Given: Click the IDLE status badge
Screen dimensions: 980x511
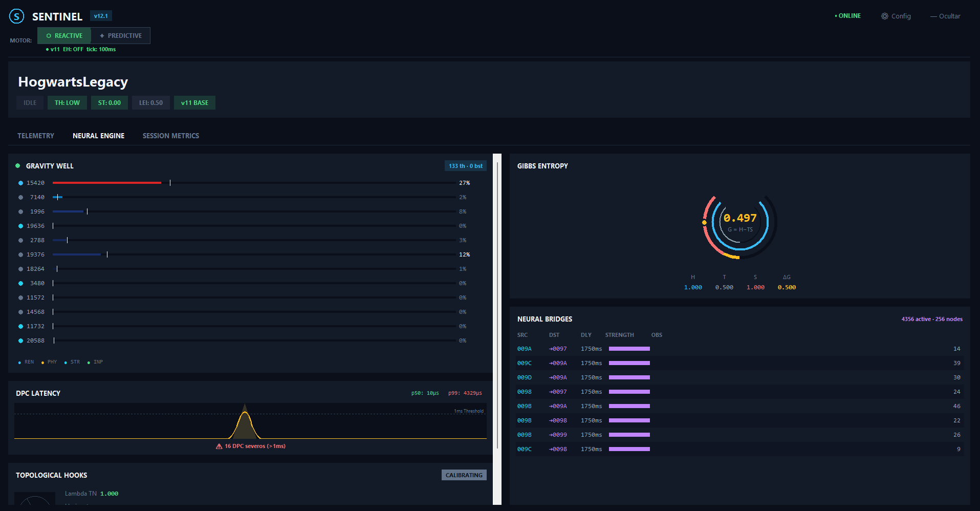Looking at the screenshot, I should [x=30, y=103].
